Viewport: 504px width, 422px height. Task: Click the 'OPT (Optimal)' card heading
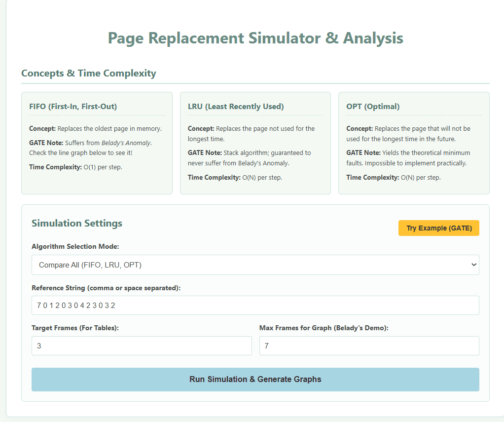[373, 107]
